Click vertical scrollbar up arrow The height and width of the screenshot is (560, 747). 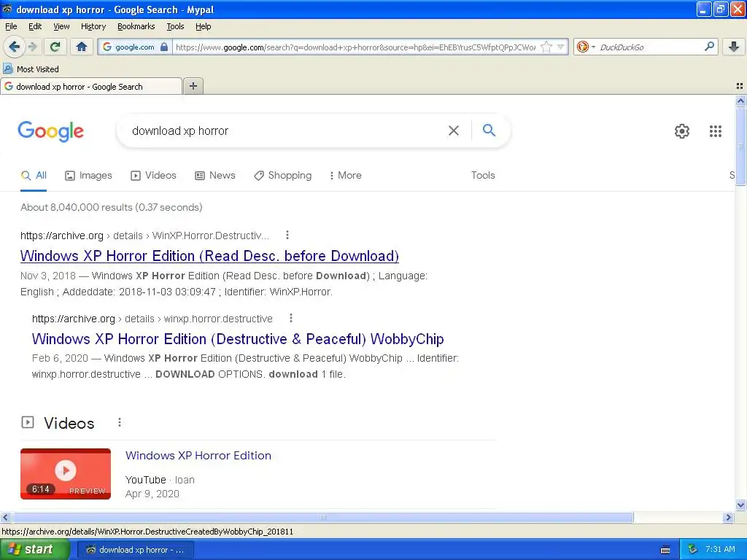pyautogui.click(x=740, y=101)
